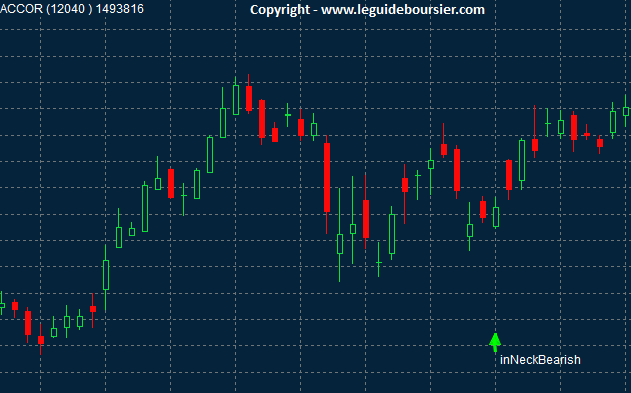Select the tallest red candlestick body
Screen dimensions: 631x393
(x=327, y=177)
